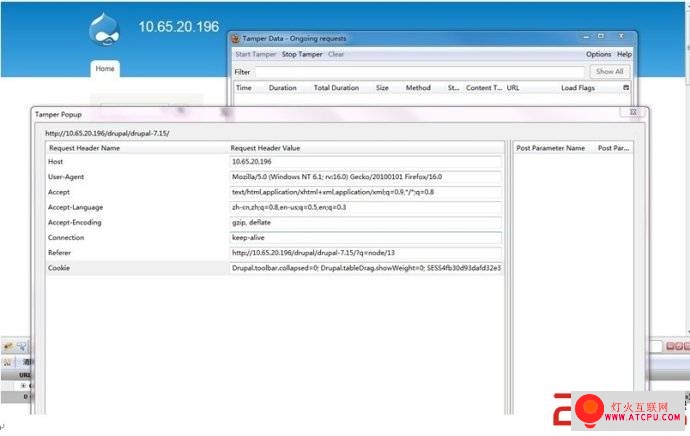This screenshot has width=690, height=436.
Task: Select the Connection header name
Action: [x=66, y=238]
